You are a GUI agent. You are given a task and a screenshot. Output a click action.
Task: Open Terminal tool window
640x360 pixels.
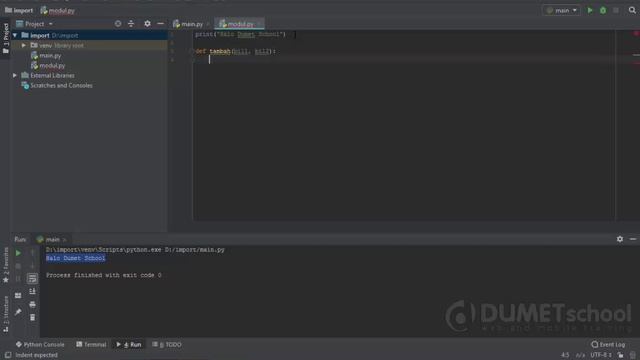point(91,344)
